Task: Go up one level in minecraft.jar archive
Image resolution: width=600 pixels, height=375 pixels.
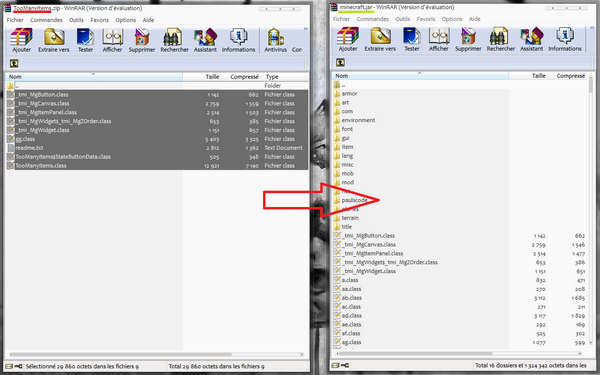Action: tap(340, 62)
